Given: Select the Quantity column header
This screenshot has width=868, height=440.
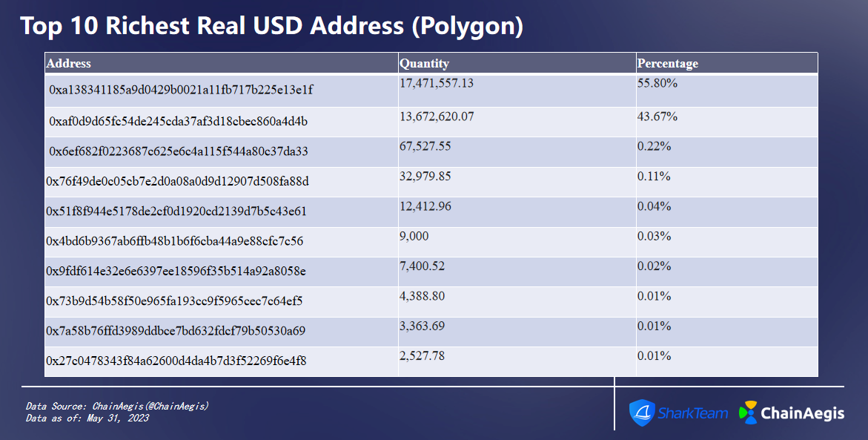Looking at the screenshot, I should coord(424,64).
